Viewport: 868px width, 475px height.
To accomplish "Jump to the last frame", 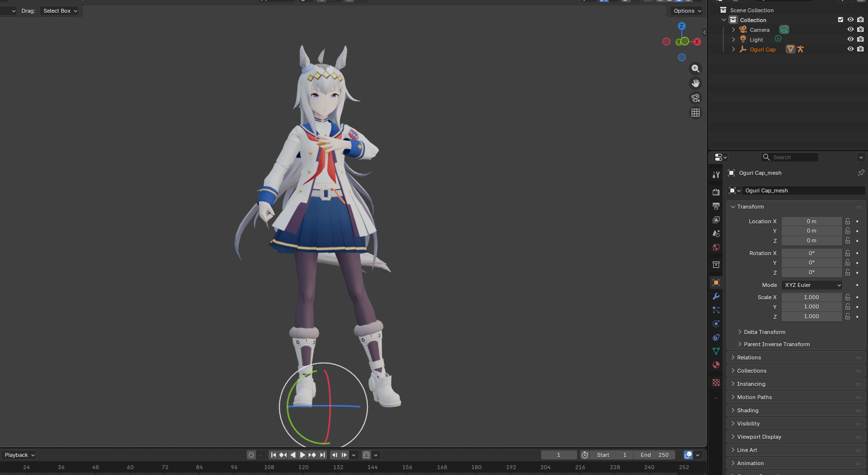I will (322, 455).
